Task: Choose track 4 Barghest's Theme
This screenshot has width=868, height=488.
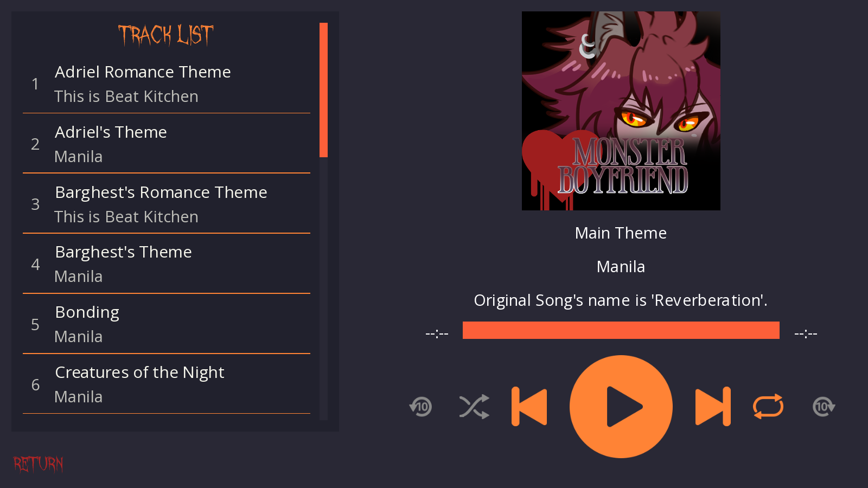Action: [x=167, y=264]
